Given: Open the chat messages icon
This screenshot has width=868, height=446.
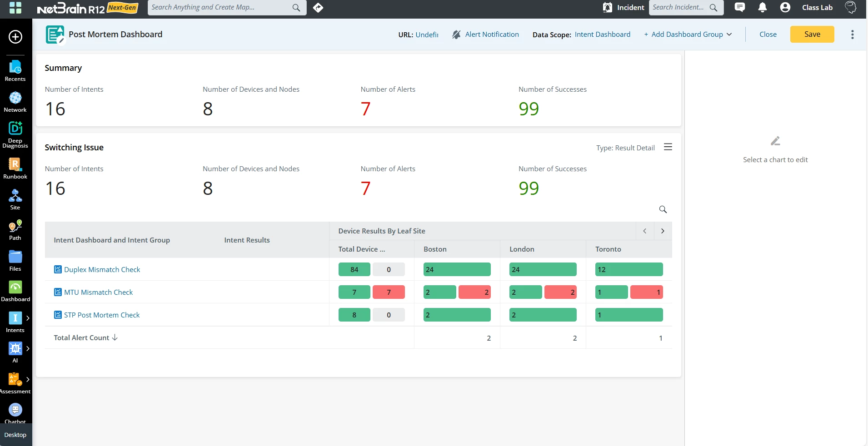Looking at the screenshot, I should [x=740, y=7].
